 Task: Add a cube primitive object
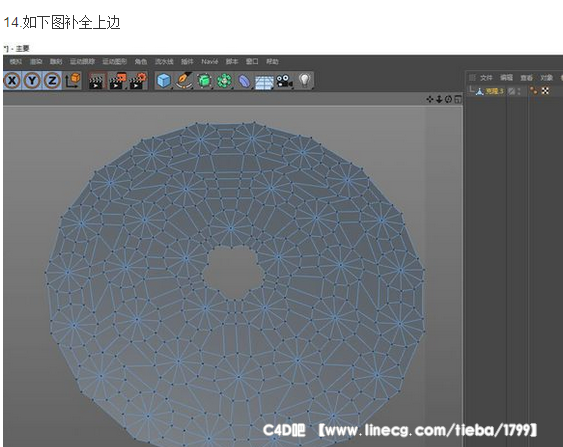164,80
